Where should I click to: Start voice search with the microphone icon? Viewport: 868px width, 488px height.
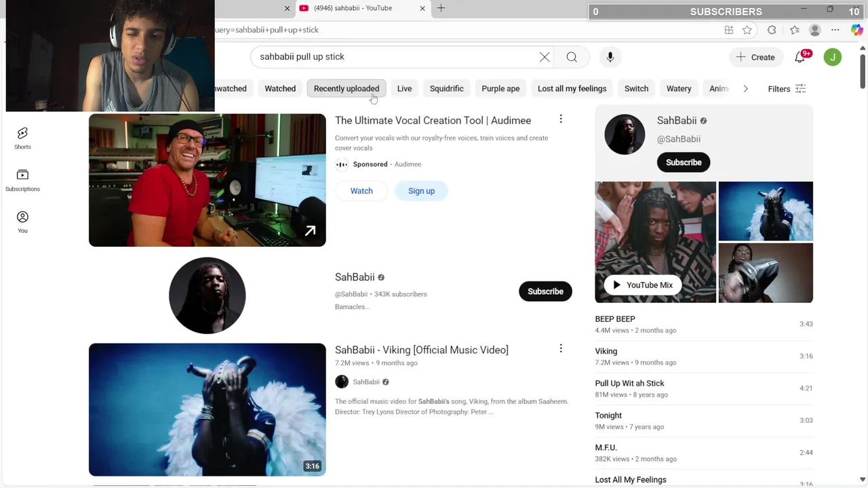[x=610, y=57]
